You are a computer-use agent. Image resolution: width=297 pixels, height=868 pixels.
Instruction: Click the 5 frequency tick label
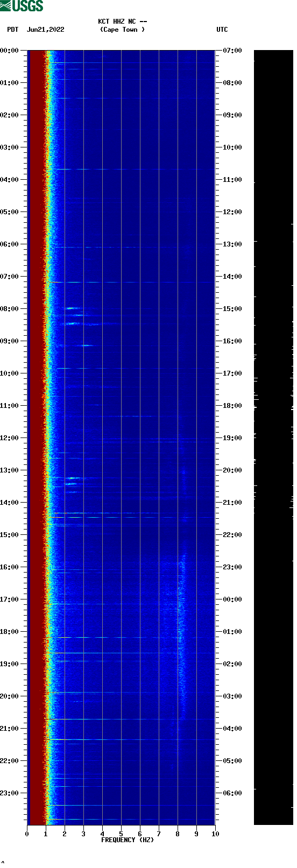click(x=121, y=834)
